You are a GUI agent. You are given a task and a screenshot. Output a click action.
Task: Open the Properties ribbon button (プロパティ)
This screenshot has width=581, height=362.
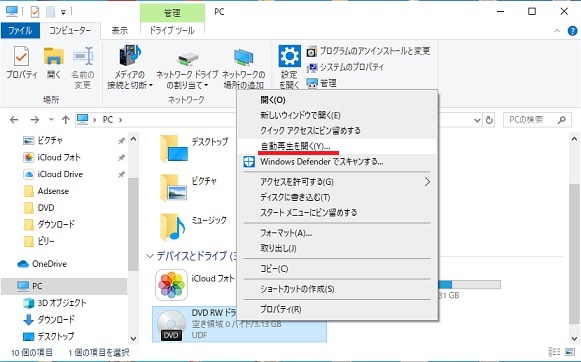click(x=21, y=62)
